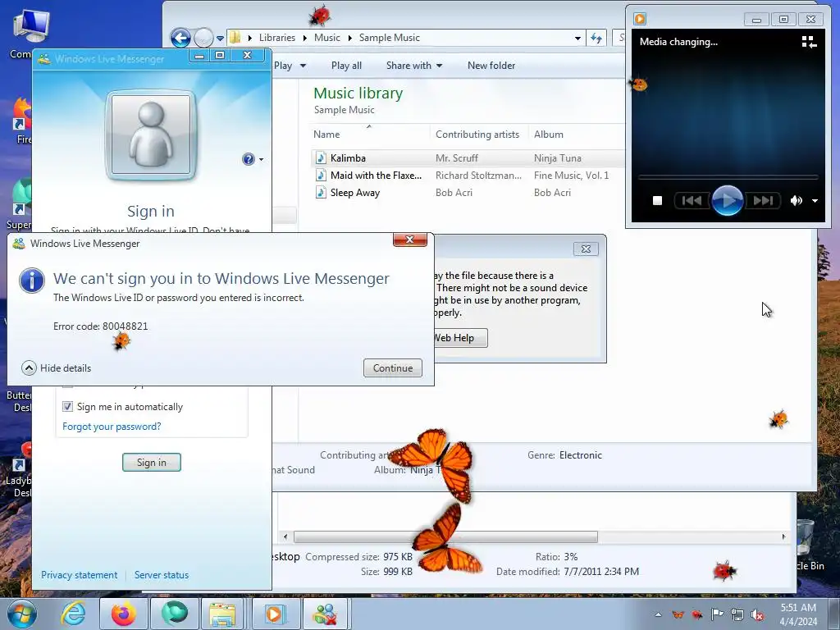Select the Kalimba file row
This screenshot has width=840, height=630.
click(467, 158)
